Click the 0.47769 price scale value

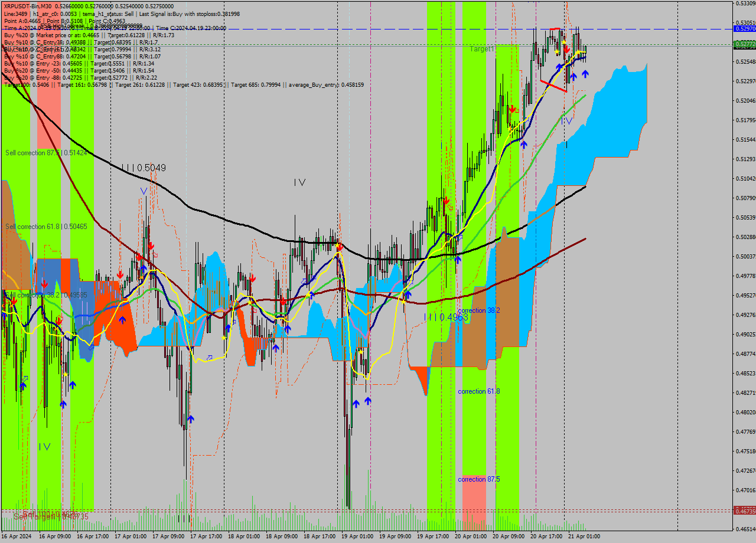click(745, 431)
